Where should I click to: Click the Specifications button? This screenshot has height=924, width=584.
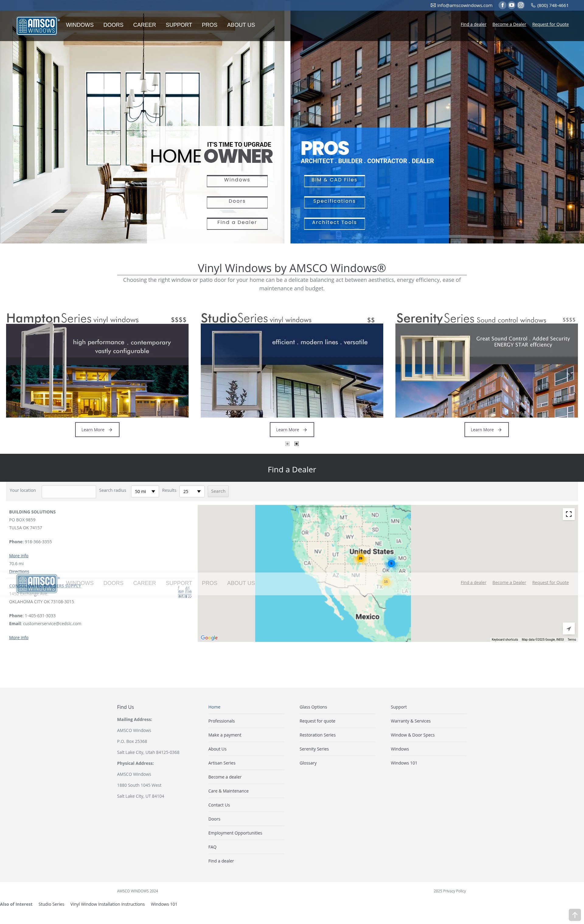pos(334,202)
